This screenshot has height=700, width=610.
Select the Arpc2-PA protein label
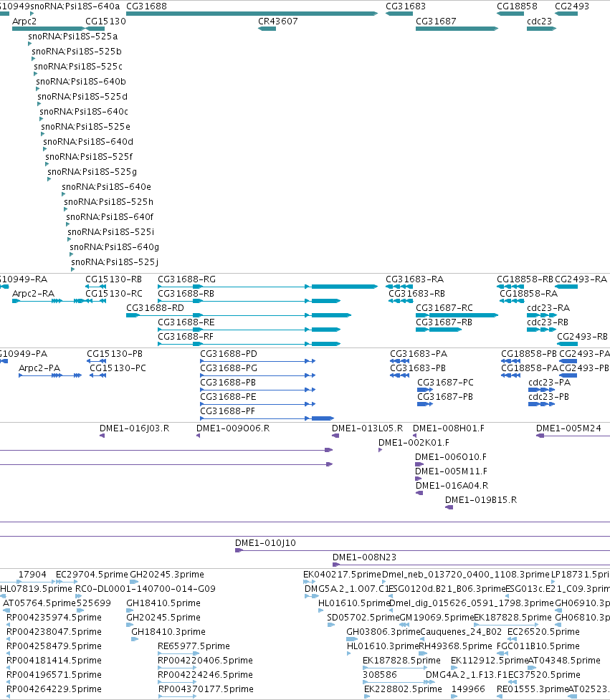pyautogui.click(x=39, y=368)
